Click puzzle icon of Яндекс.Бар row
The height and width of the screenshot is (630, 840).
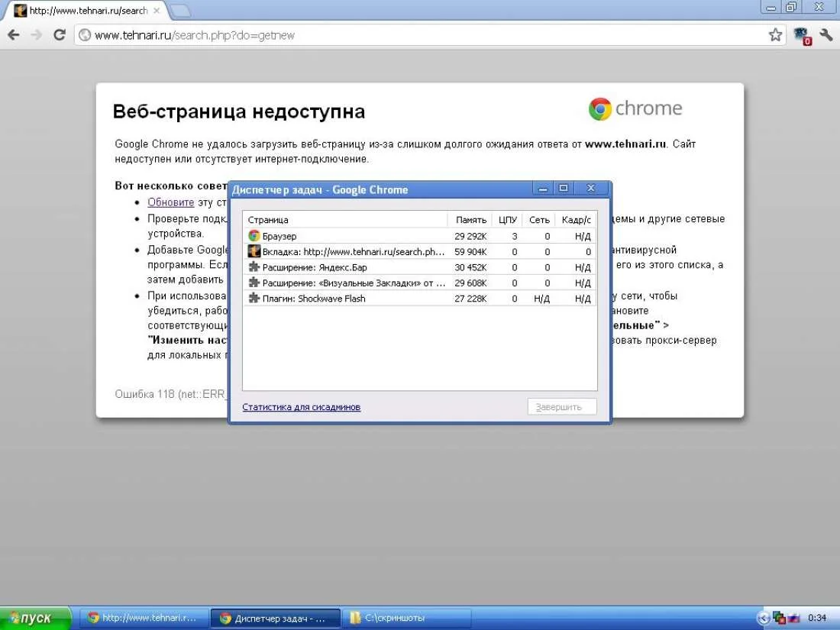(254, 267)
